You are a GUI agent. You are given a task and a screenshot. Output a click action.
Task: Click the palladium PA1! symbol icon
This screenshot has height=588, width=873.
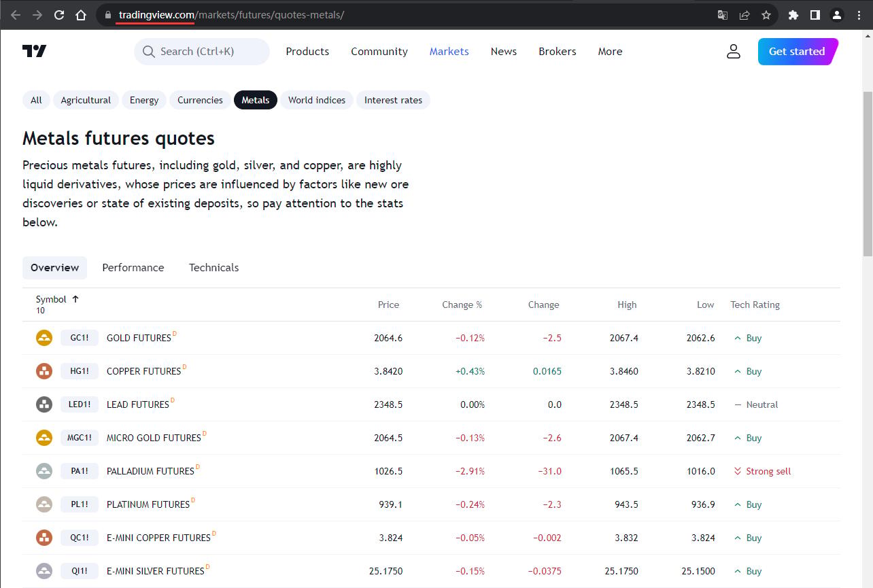[x=44, y=471]
